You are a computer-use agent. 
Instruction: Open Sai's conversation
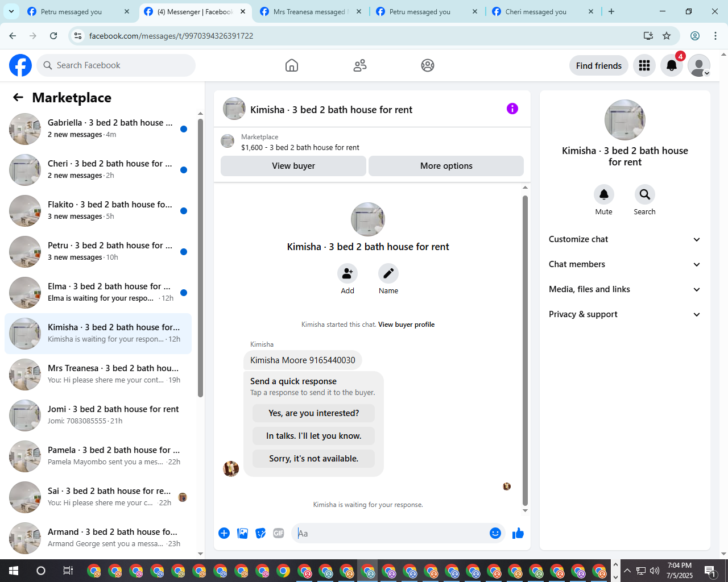click(x=98, y=497)
